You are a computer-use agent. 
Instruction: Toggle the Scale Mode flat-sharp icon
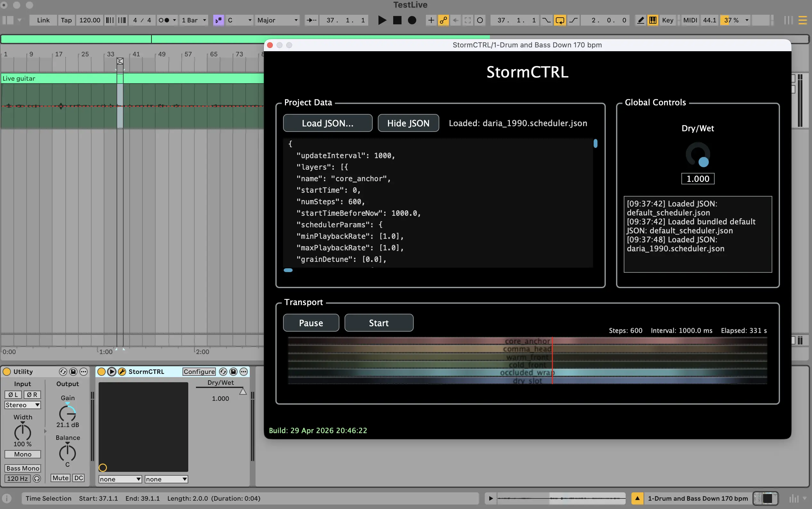pos(218,20)
